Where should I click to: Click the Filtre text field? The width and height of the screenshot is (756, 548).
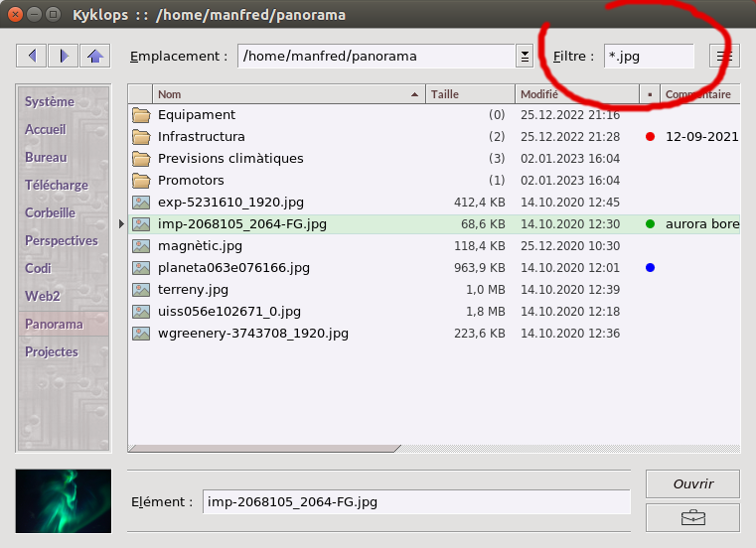(649, 57)
